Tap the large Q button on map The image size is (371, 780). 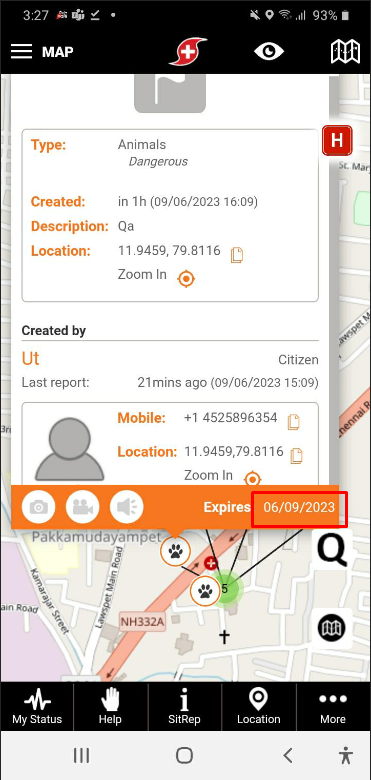click(x=332, y=550)
